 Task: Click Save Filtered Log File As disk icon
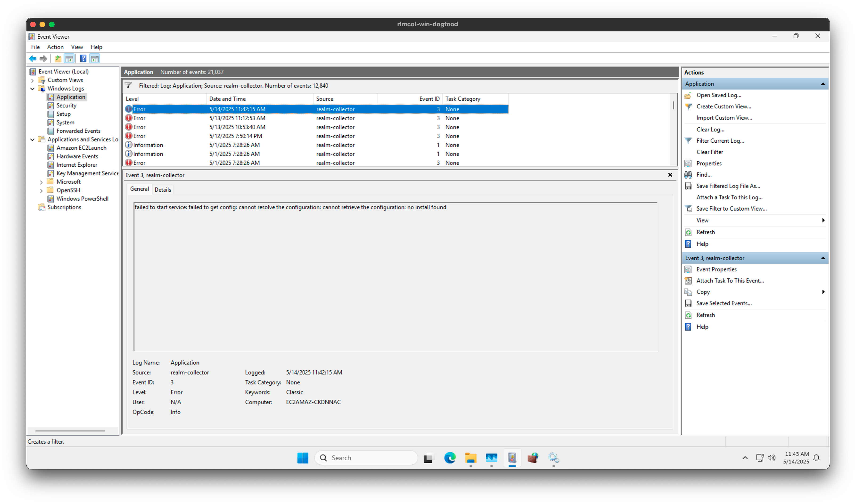[x=688, y=186]
